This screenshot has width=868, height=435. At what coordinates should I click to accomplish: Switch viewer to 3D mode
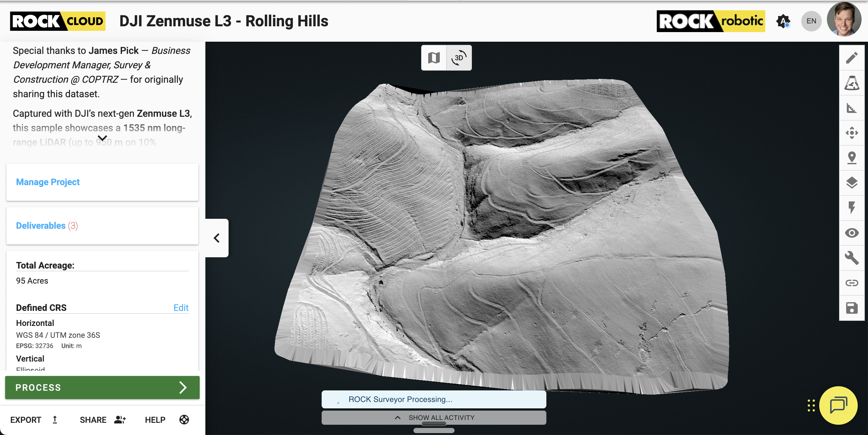tap(459, 58)
